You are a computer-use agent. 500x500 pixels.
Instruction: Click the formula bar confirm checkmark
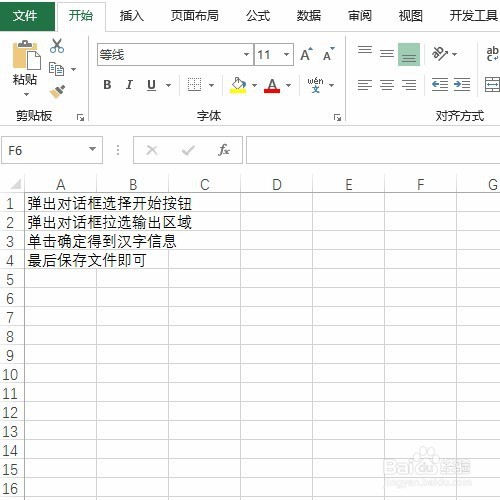(x=188, y=150)
